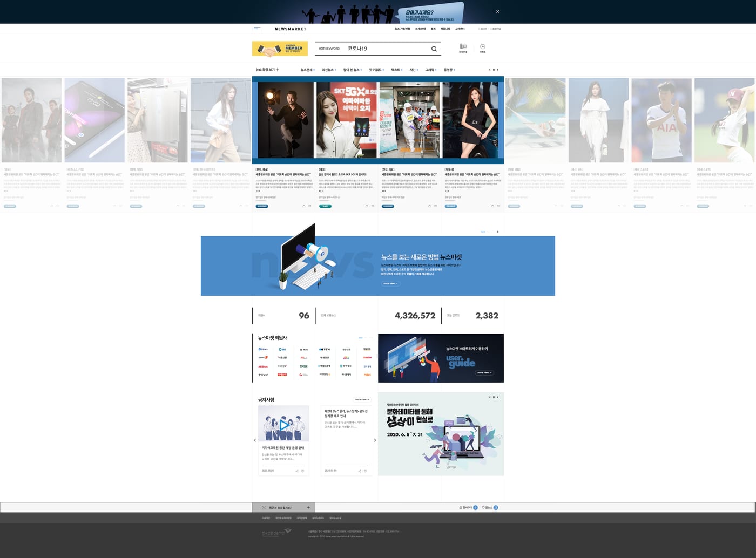This screenshot has width=756, height=558.
Task: Open the hazmat suit workers photo
Action: pos(409,120)
